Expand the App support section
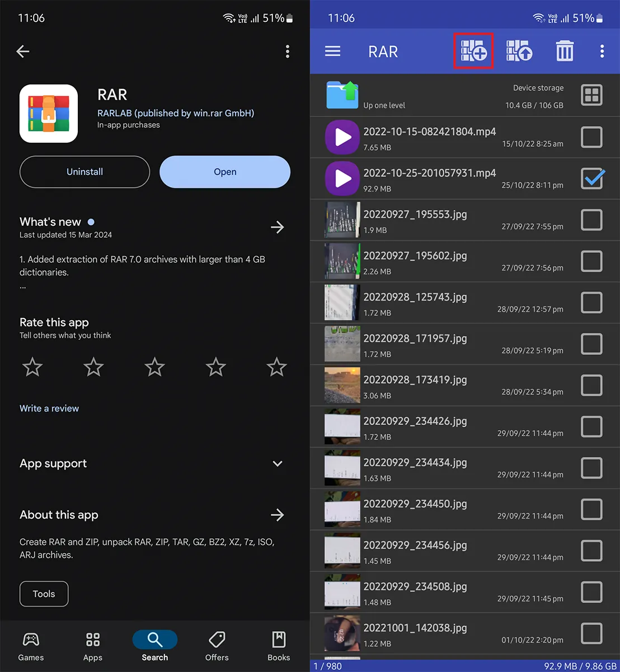 point(278,464)
